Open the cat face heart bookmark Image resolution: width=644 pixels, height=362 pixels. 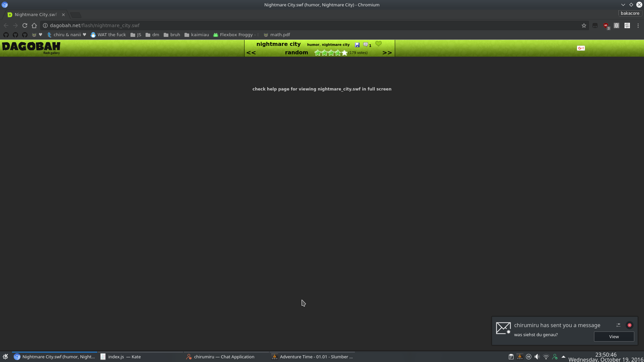click(37, 35)
